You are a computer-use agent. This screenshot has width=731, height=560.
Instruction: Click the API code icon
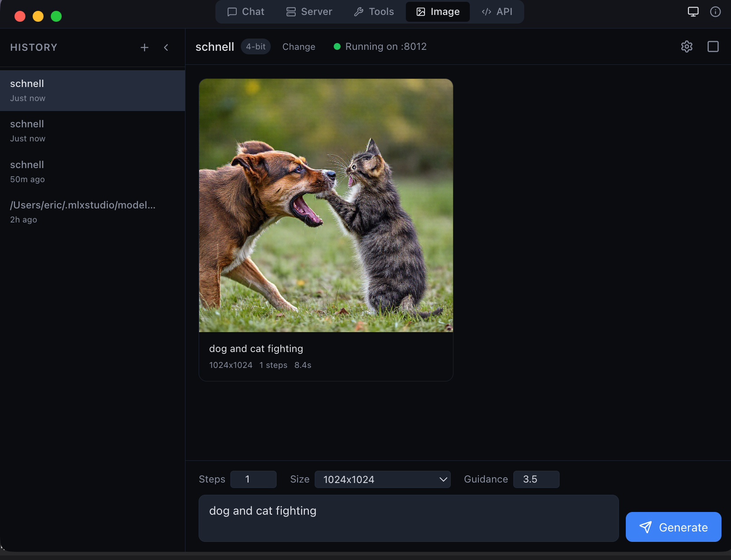[x=487, y=11]
